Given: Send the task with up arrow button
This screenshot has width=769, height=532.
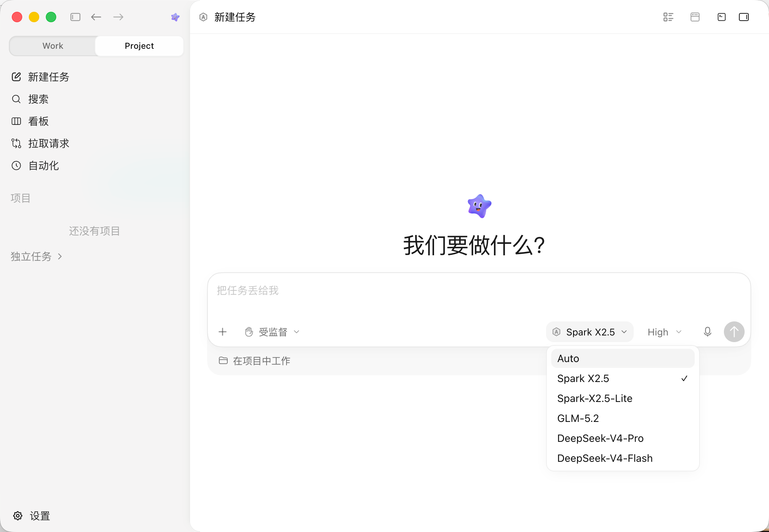Looking at the screenshot, I should coord(734,332).
